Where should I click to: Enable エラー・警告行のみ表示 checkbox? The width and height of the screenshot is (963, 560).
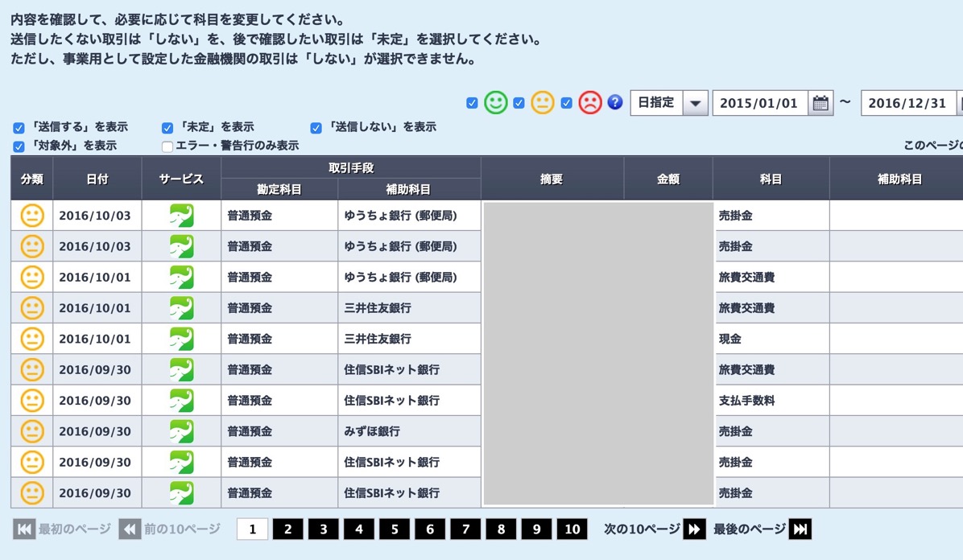(167, 146)
